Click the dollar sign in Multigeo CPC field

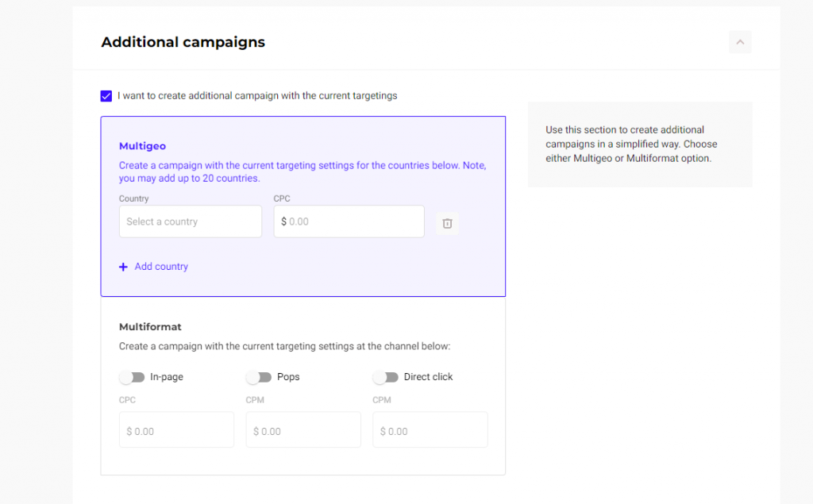[x=283, y=222]
